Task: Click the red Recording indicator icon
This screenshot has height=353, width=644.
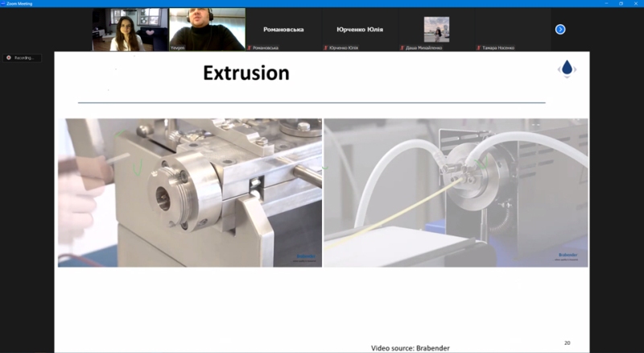Action: tap(9, 58)
